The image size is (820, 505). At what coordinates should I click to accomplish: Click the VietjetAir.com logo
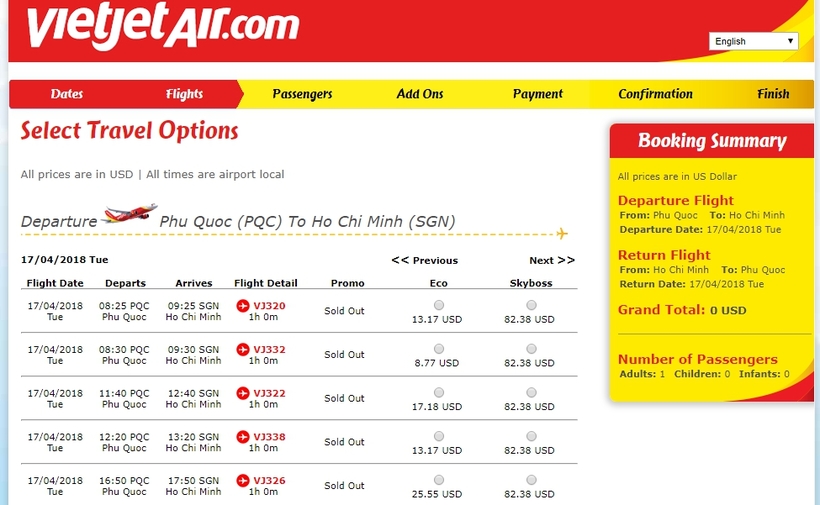point(163,26)
